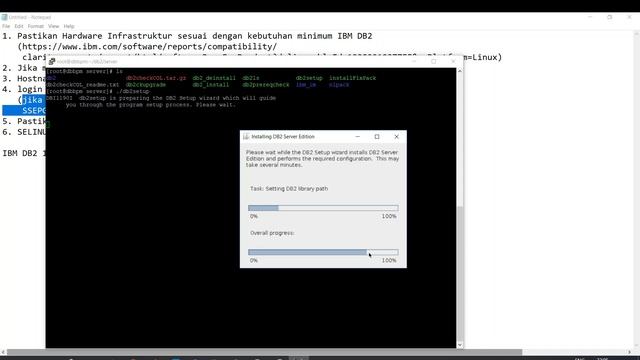
Task: Click 'db2_deinstall' in terminal listing
Action: pyautogui.click(x=214, y=78)
